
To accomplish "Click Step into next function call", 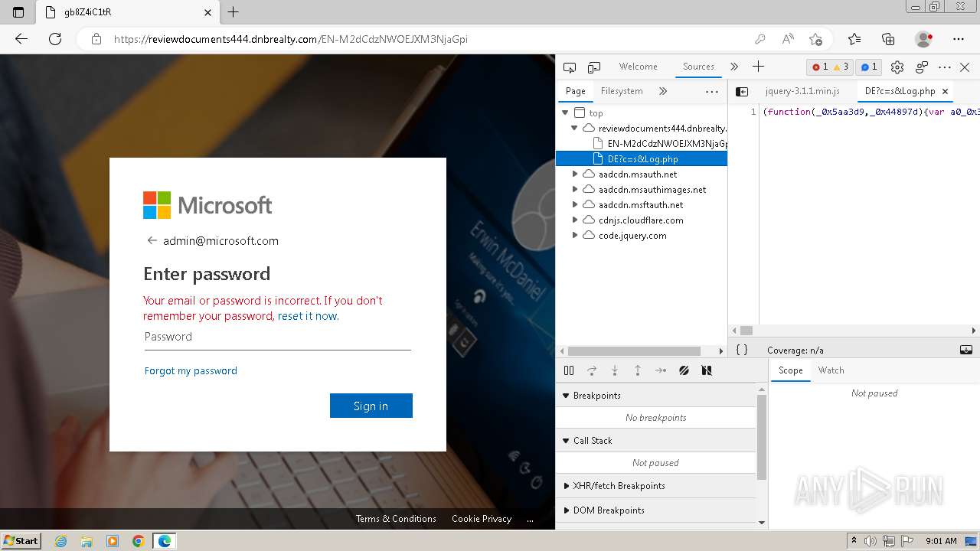I will [615, 370].
